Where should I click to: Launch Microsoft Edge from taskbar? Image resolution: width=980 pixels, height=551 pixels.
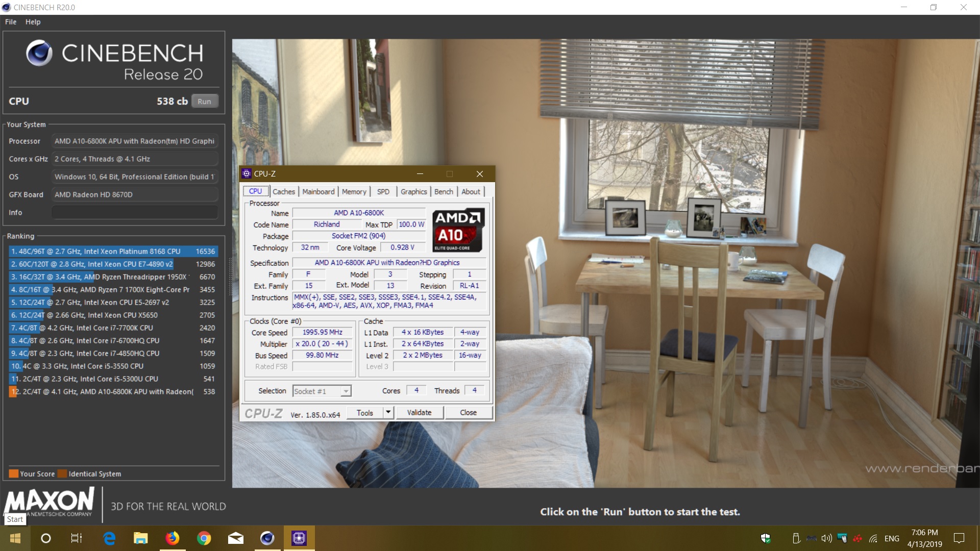(109, 538)
